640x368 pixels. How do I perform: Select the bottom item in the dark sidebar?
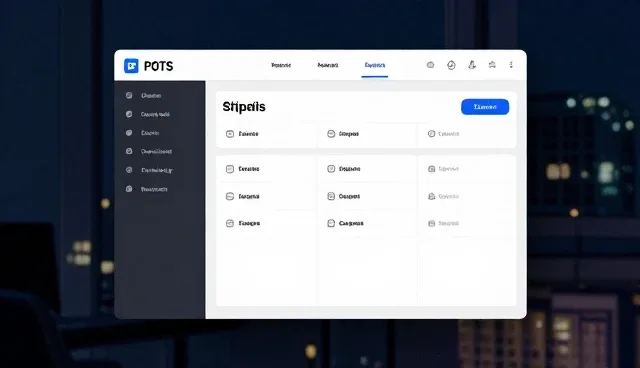[147, 189]
